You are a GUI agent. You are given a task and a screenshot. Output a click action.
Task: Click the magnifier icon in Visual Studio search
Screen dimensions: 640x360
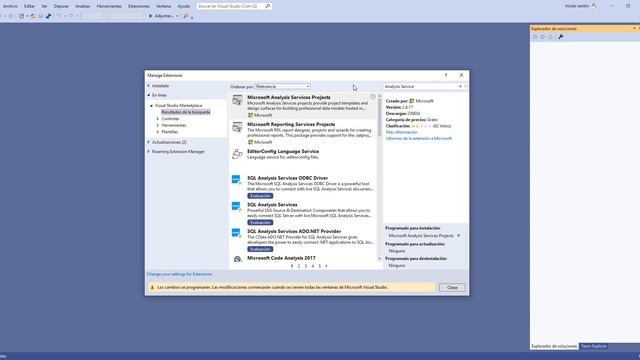point(268,6)
